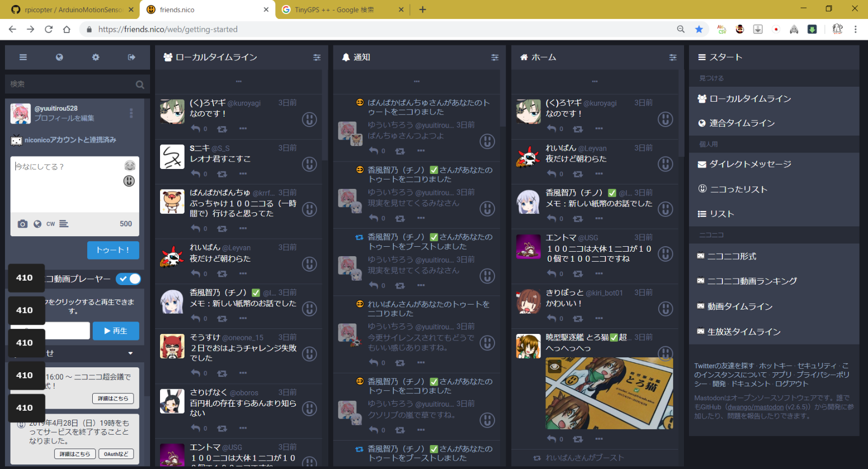The height and width of the screenshot is (469, 868).
Task: Open ニコニコ動画ランキング
Action: 774,281
